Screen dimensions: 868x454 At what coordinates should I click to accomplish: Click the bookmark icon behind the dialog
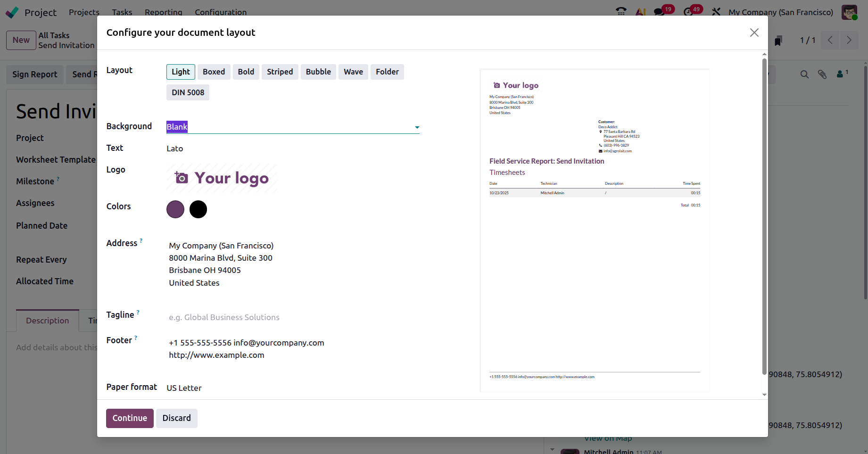click(x=778, y=41)
